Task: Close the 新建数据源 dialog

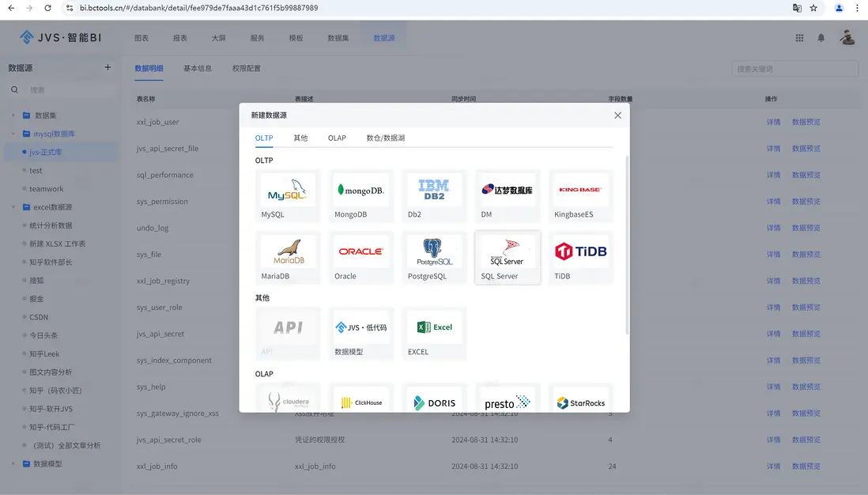Action: coord(617,115)
